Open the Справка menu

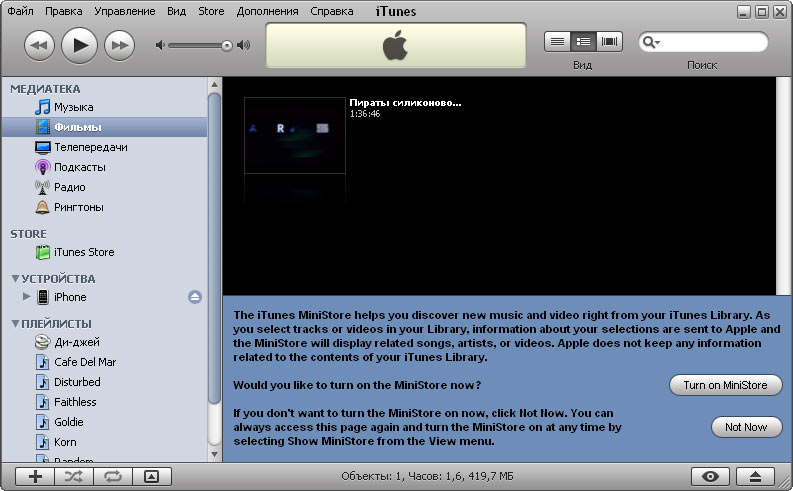pos(332,11)
